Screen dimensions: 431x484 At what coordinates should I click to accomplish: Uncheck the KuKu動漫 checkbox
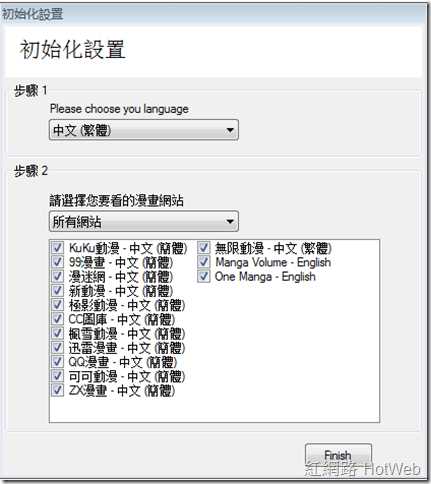coord(57,248)
